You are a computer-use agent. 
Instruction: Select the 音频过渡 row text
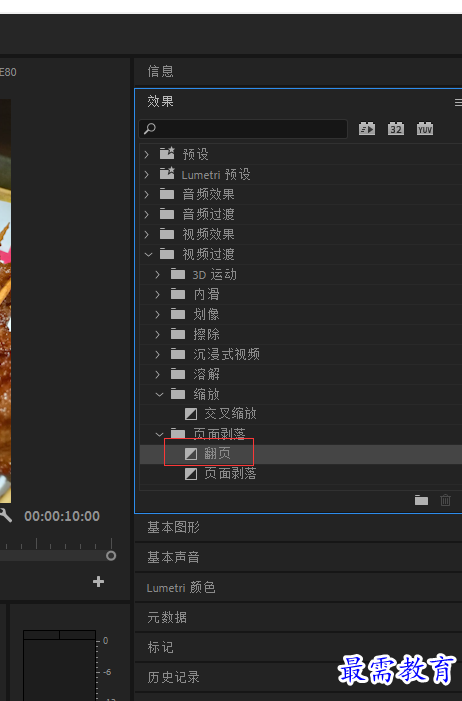(208, 214)
